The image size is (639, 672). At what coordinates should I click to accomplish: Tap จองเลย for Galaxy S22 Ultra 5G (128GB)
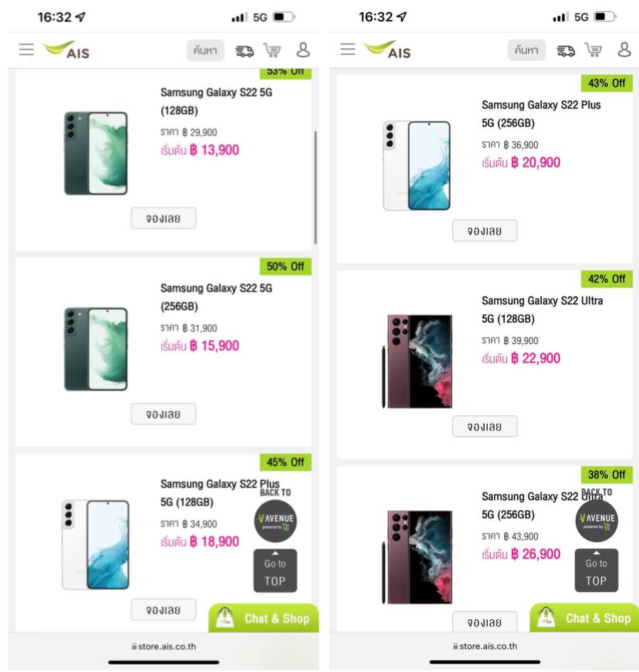485,426
